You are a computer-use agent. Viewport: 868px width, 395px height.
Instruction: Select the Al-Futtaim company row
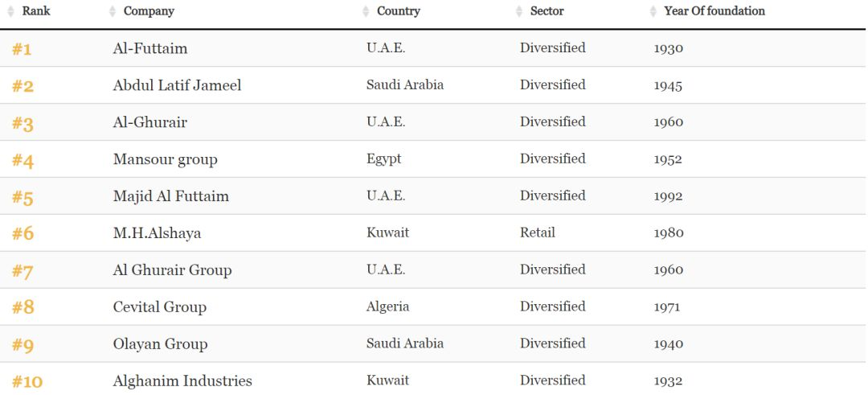pyautogui.click(x=434, y=48)
